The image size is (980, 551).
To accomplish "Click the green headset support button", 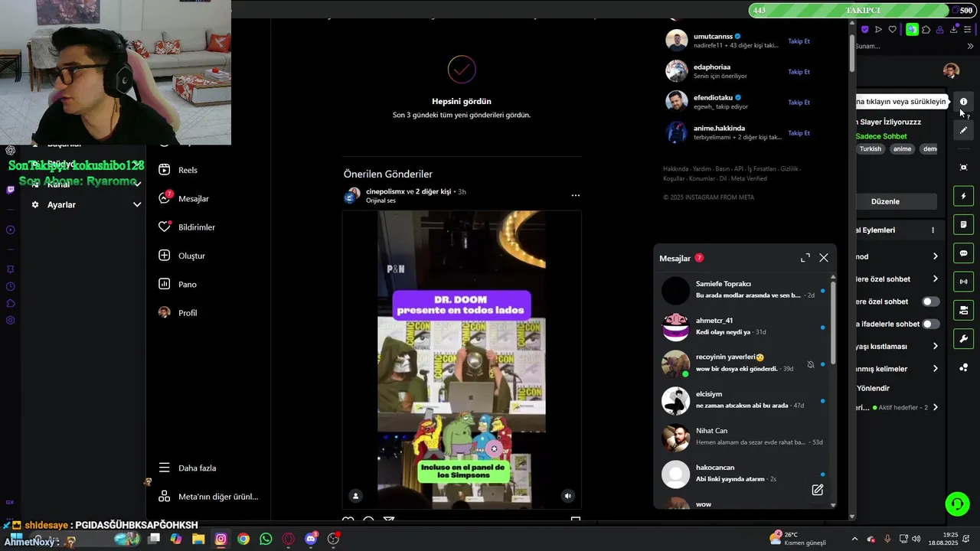I will 957,504.
